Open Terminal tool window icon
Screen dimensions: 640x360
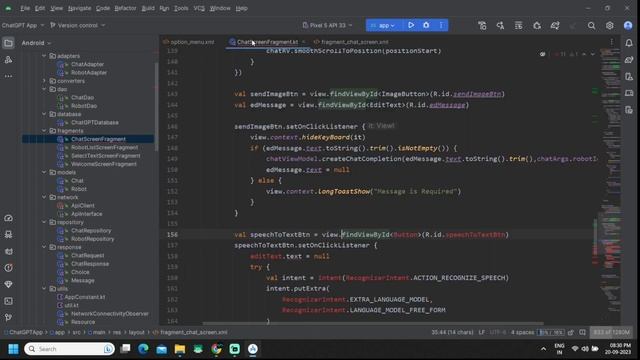click(8, 301)
